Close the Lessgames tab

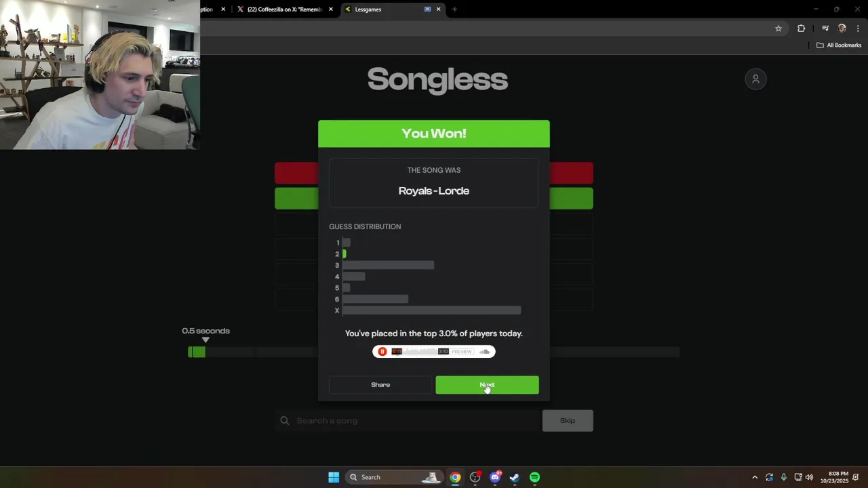pos(438,9)
